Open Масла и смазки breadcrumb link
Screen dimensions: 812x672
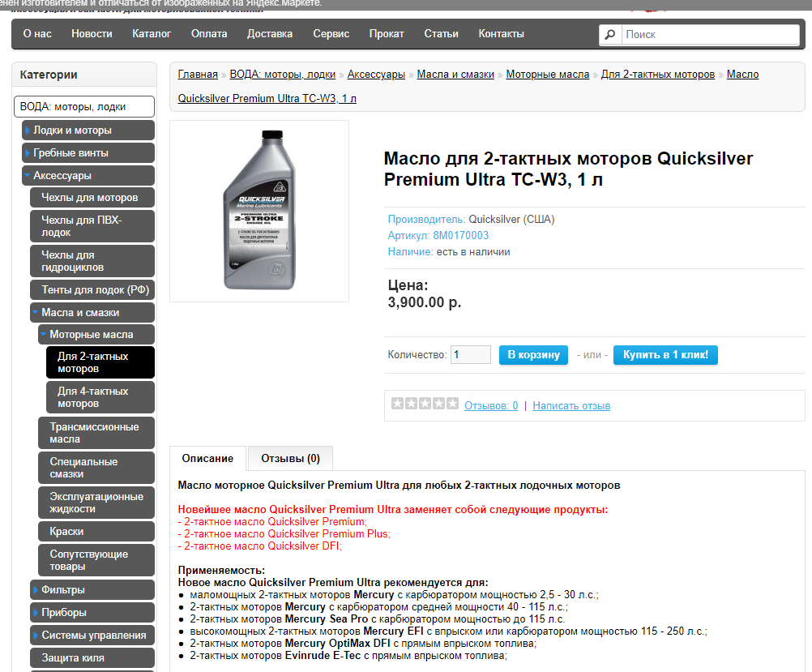click(x=455, y=74)
